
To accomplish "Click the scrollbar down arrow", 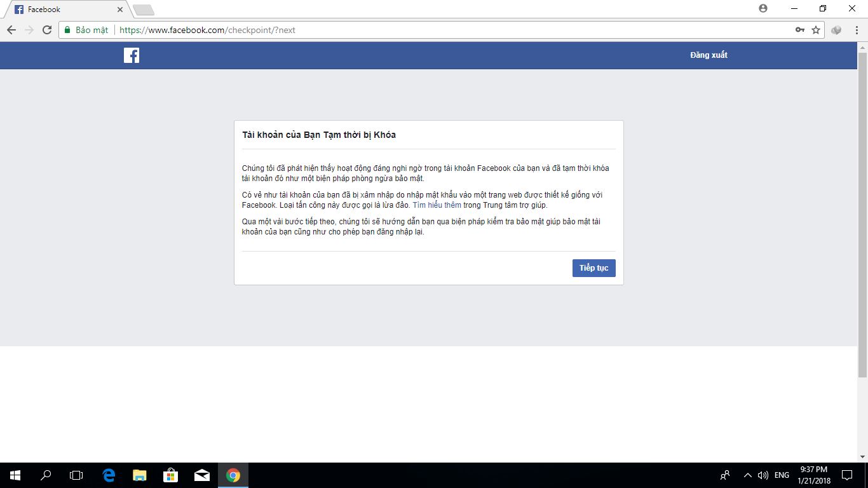I will pyautogui.click(x=862, y=457).
